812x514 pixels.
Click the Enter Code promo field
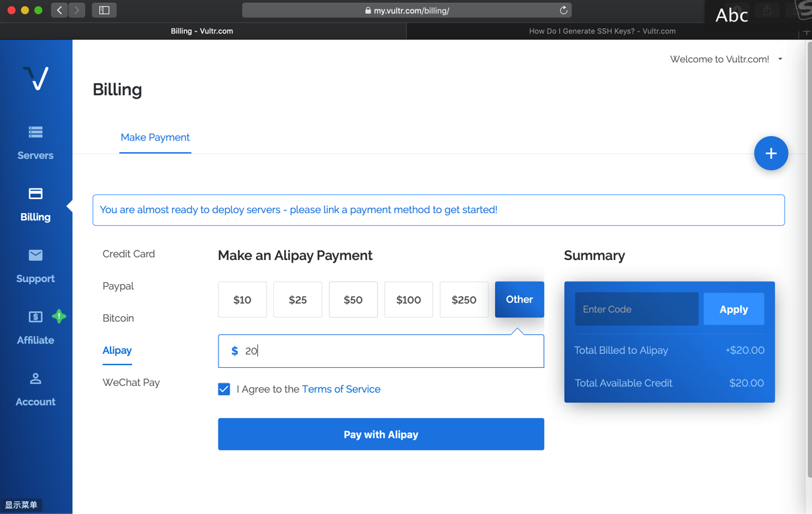click(636, 310)
